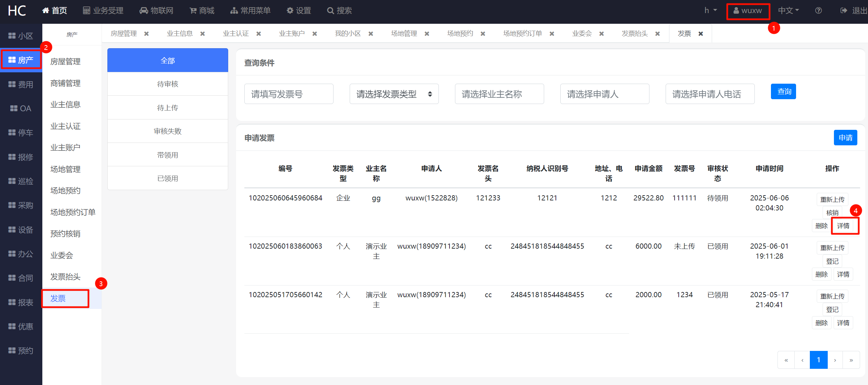Image resolution: width=868 pixels, height=385 pixels.
Task: Filter invoices by 待审核
Action: [168, 84]
